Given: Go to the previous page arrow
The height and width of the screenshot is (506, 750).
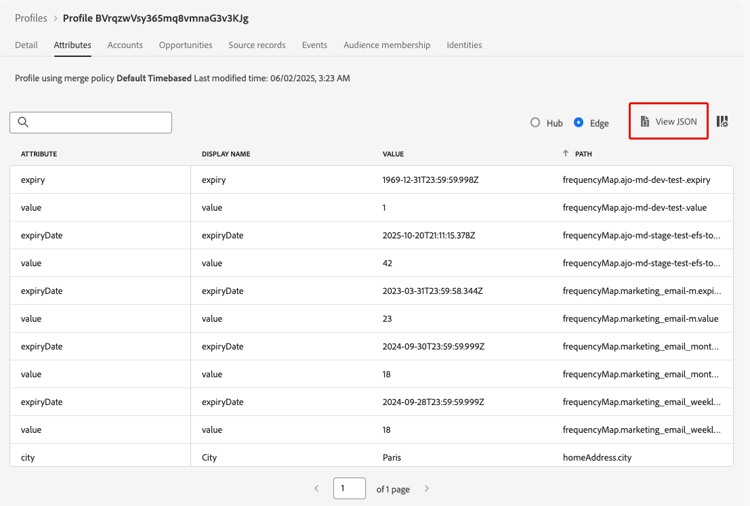Looking at the screenshot, I should (317, 489).
